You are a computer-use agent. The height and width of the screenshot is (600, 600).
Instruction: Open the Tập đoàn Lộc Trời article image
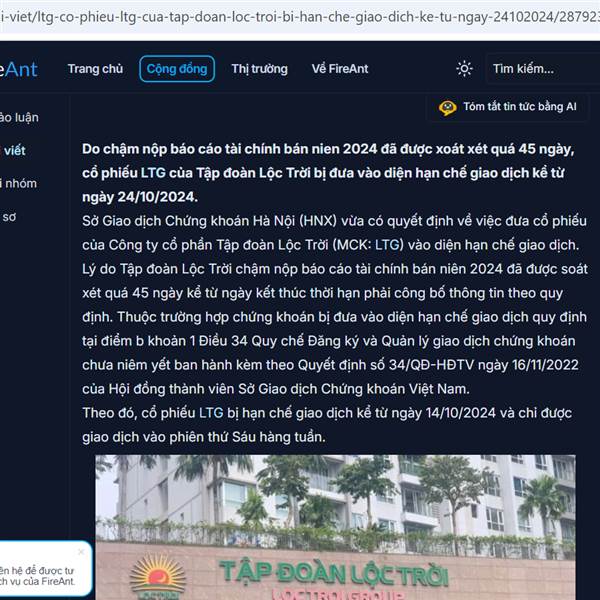[335, 527]
